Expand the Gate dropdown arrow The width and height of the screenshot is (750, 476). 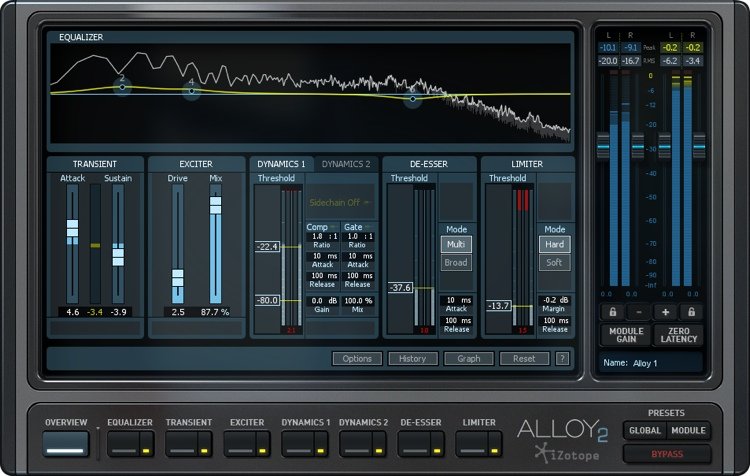(368, 227)
